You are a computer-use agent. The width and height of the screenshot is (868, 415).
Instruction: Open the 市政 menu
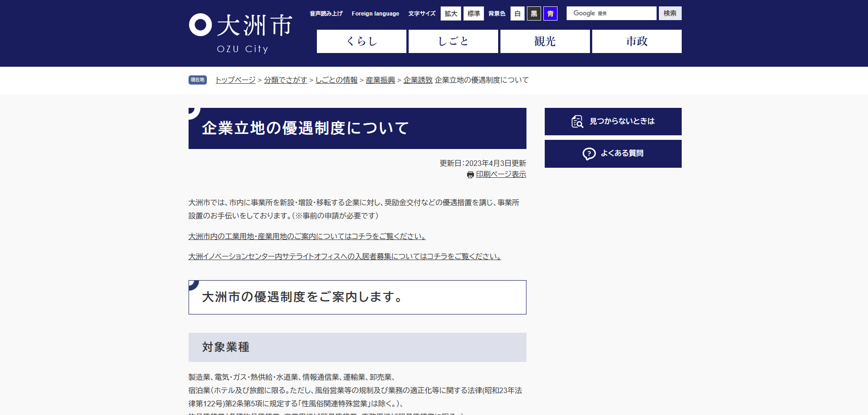click(637, 42)
